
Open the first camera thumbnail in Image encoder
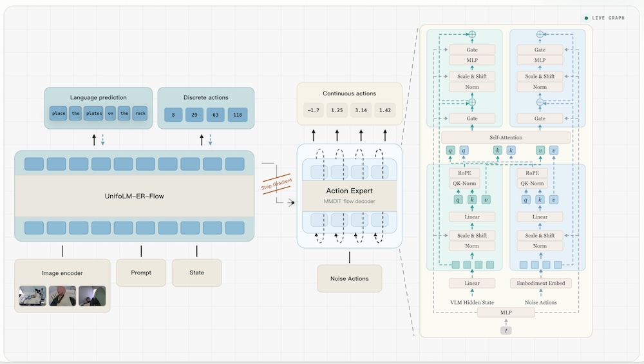tap(32, 296)
